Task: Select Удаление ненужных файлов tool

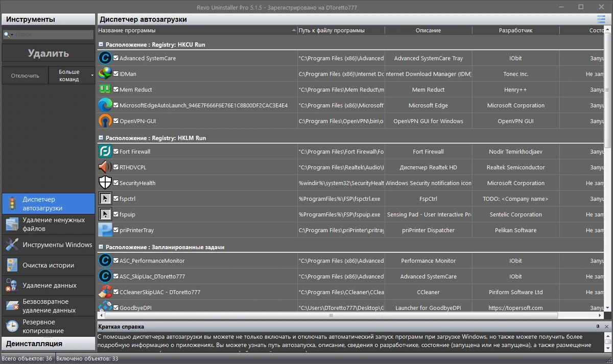Action: pyautogui.click(x=48, y=224)
